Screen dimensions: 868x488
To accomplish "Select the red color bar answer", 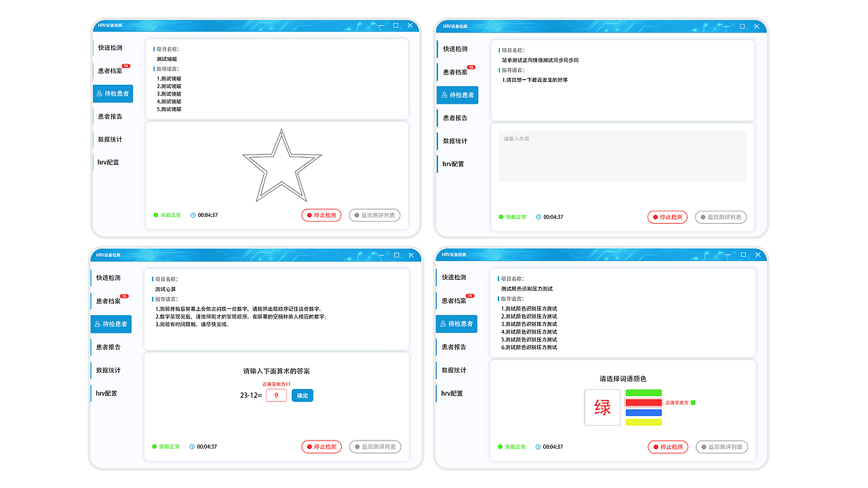I will coord(644,403).
